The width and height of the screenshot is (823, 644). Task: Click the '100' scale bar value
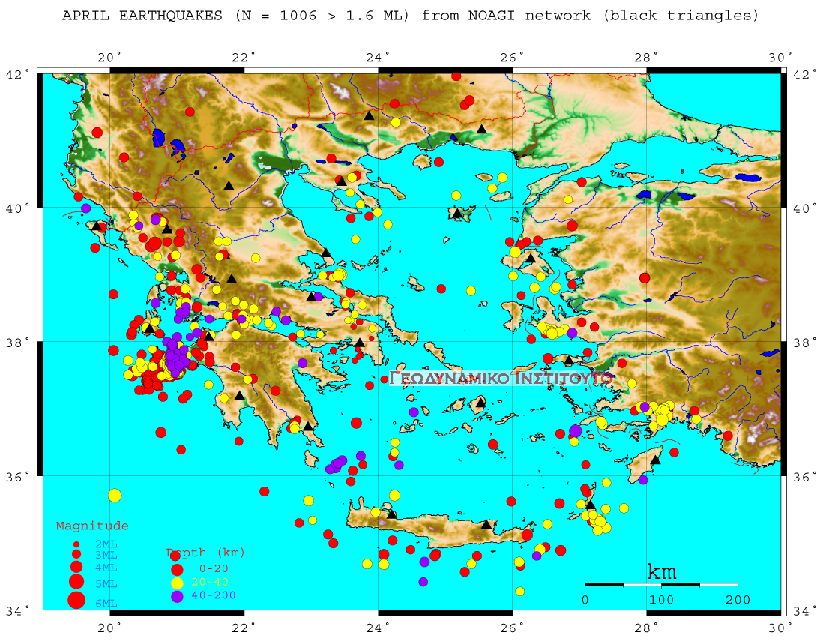tap(661, 600)
